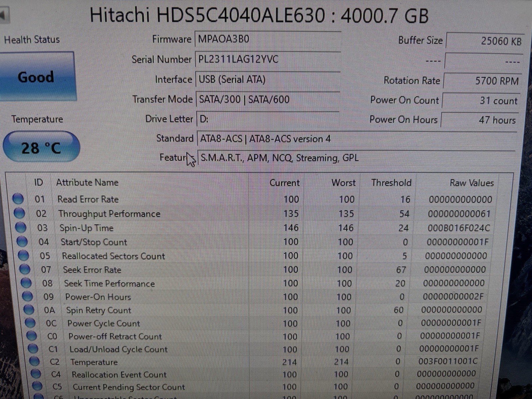532x399 pixels.
Task: Click the Transfer Mode field SATA/300 | SATA/600
Action: [x=268, y=99]
